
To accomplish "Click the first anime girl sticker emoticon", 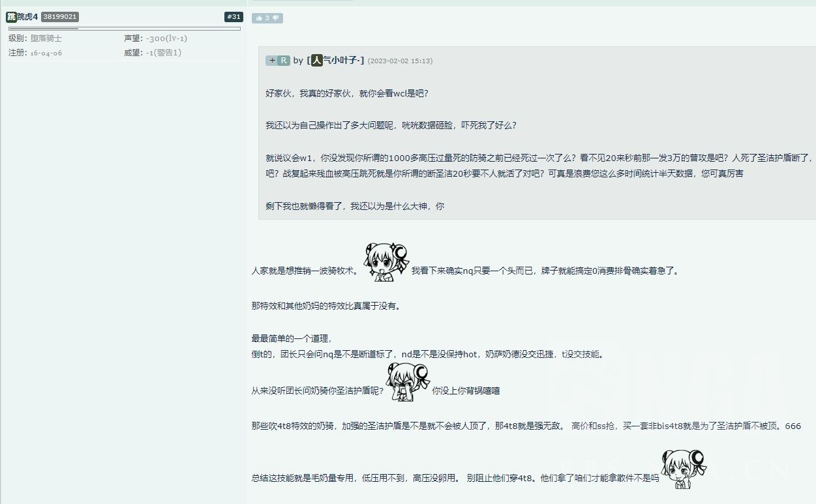I will coord(385,259).
